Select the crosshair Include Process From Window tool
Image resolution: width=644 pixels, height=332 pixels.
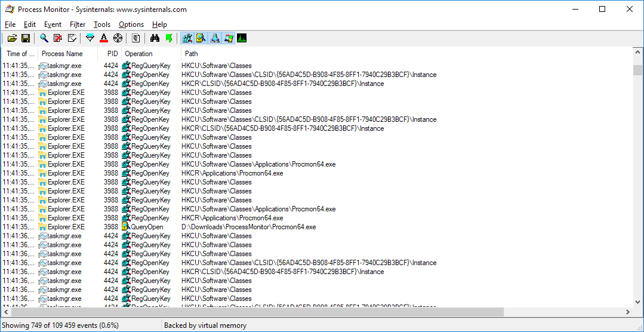(x=118, y=38)
